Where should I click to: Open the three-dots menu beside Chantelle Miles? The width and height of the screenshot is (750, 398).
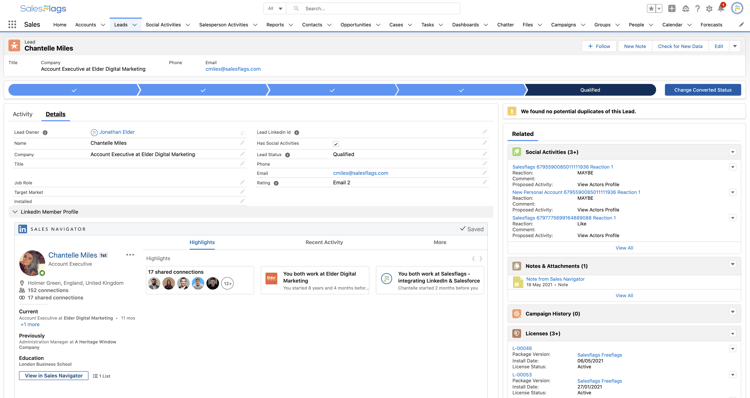130,255
